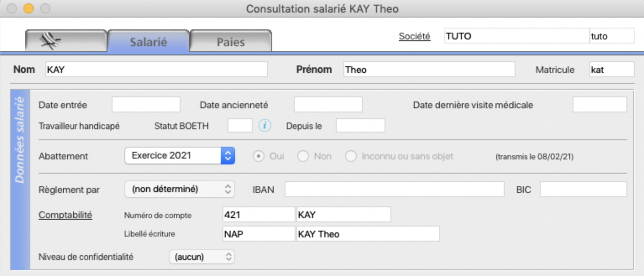Select the Oui radio button
Image resolution: width=644 pixels, height=276 pixels.
[x=259, y=156]
